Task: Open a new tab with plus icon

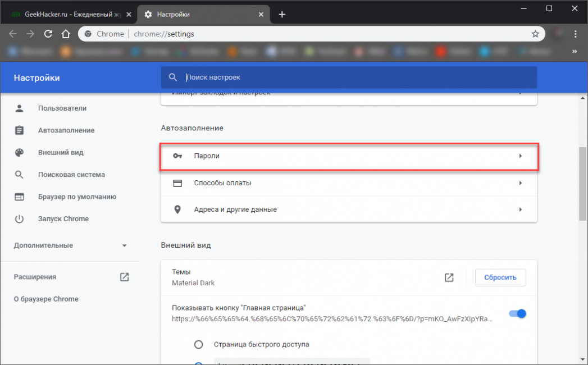Action: 282,14
